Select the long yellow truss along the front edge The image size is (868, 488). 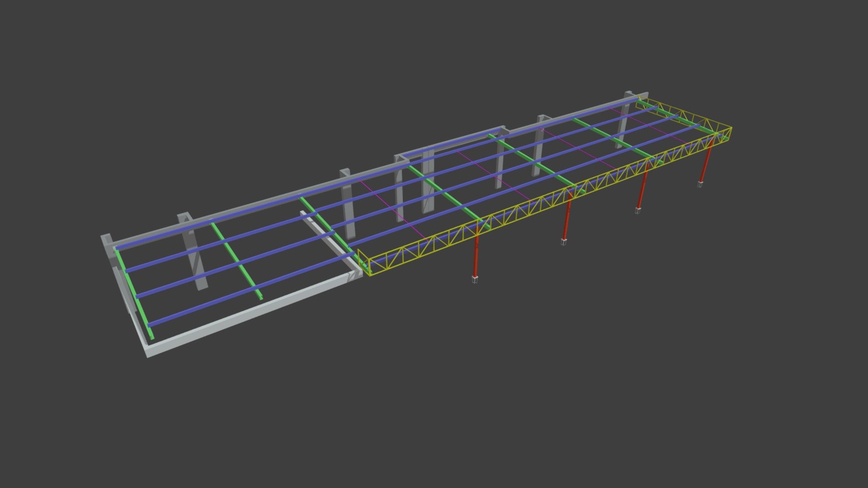548,202
